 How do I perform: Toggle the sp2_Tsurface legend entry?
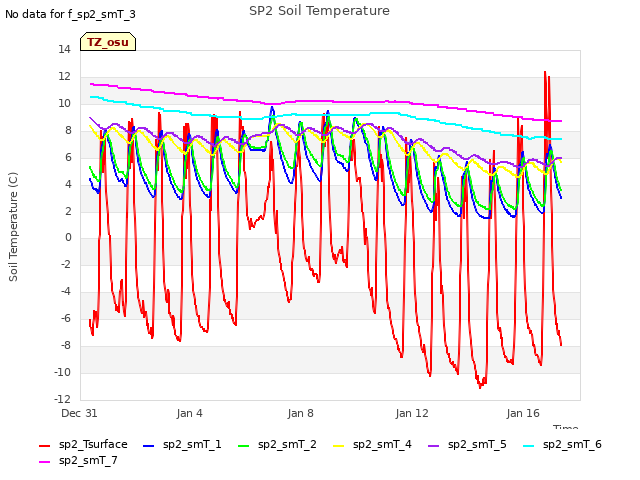point(83,444)
